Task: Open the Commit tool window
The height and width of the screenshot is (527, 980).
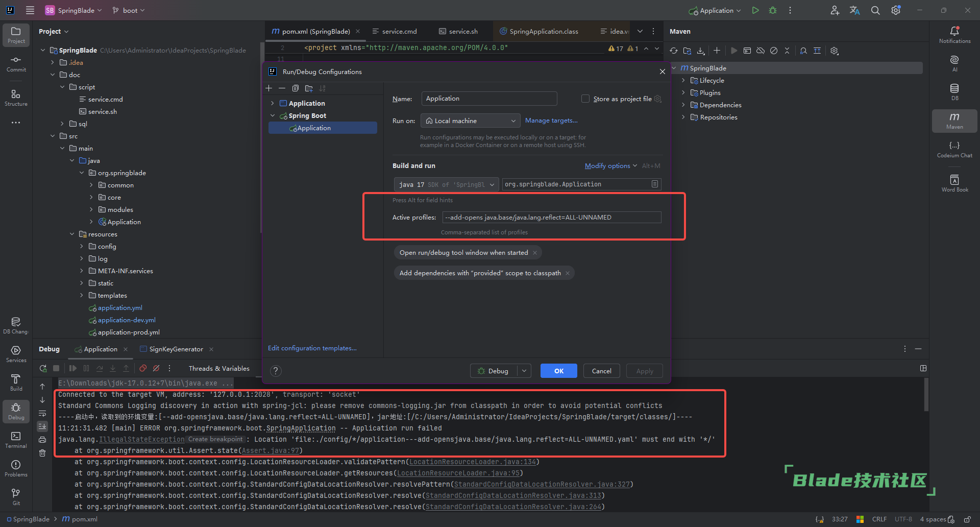Action: (16, 63)
